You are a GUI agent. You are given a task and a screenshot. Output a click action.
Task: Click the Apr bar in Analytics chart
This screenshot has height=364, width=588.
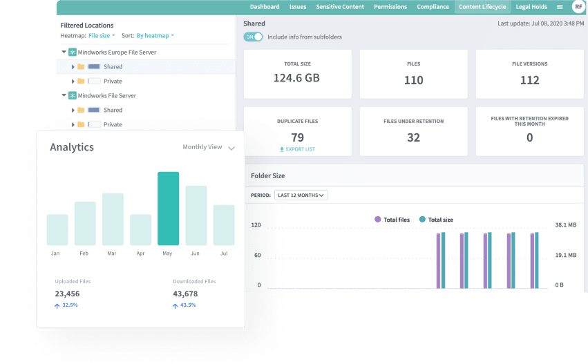(141, 230)
